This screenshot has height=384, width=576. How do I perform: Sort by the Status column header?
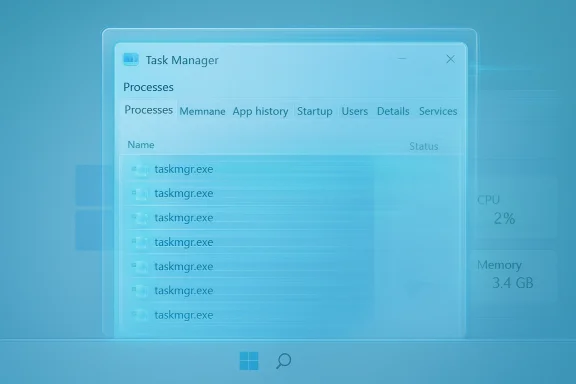click(x=424, y=146)
